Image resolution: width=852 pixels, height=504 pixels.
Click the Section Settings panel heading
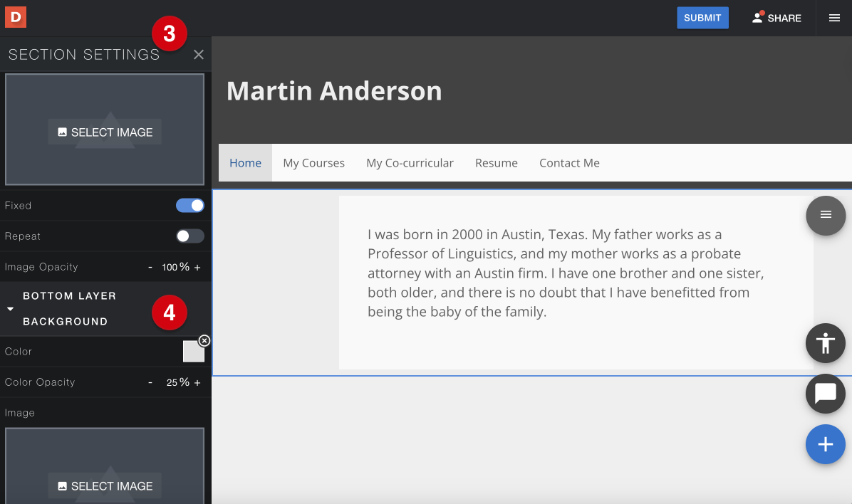coord(84,54)
